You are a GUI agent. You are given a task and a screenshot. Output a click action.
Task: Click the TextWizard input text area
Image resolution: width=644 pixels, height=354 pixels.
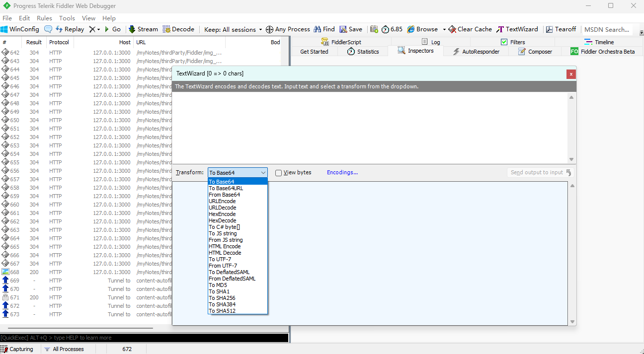(x=370, y=128)
